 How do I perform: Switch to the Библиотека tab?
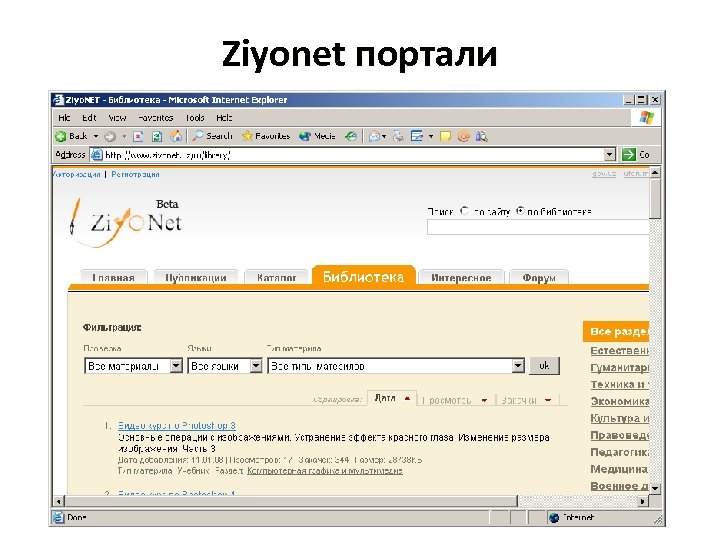364,276
